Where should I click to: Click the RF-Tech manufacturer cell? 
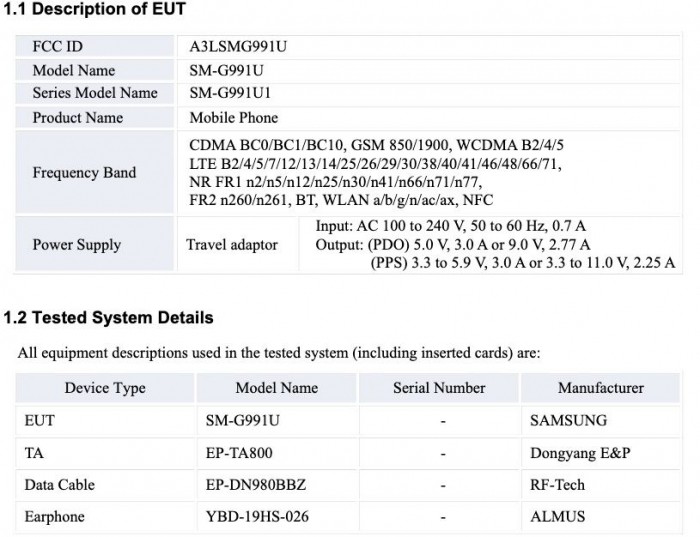557,485
